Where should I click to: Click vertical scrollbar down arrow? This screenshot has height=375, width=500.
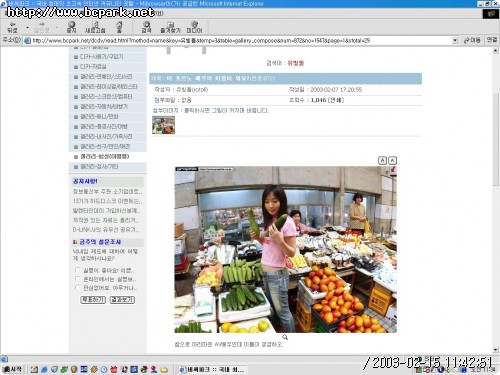point(496,350)
